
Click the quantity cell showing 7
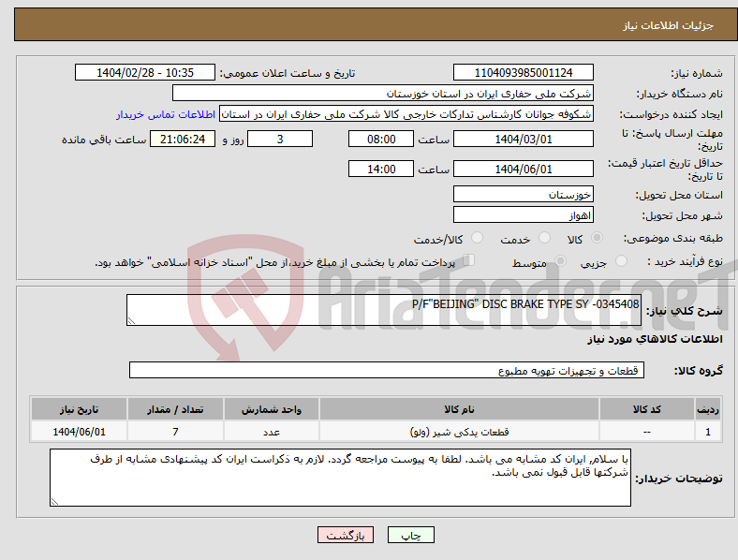tap(175, 432)
